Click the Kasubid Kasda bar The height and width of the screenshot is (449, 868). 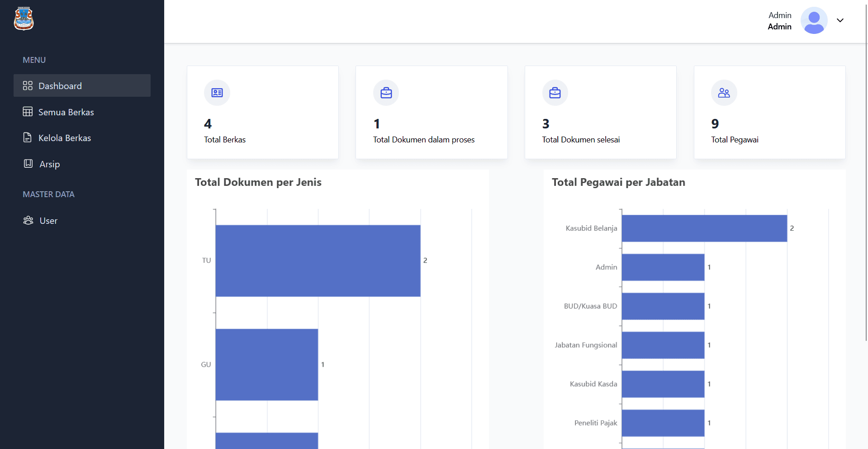(x=663, y=384)
